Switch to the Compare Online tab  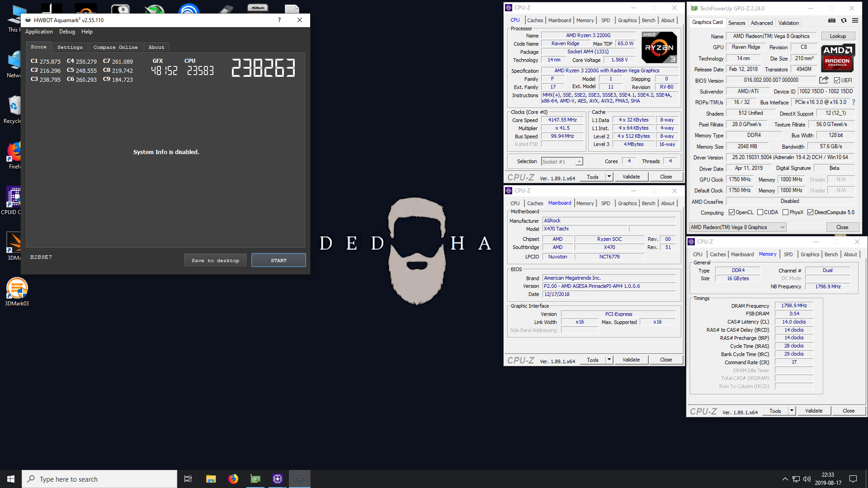point(115,47)
